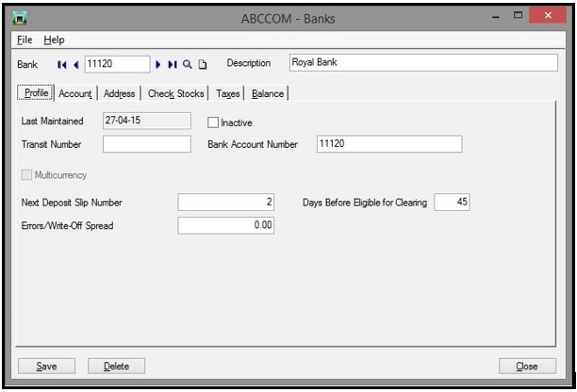Focus the Bank code field 11120
The height and width of the screenshot is (392, 577).
(x=118, y=64)
